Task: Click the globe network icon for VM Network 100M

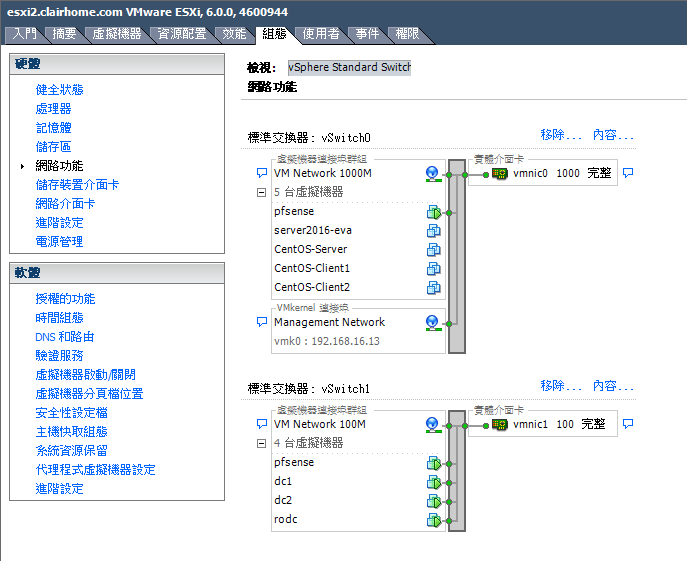Action: coord(433,425)
